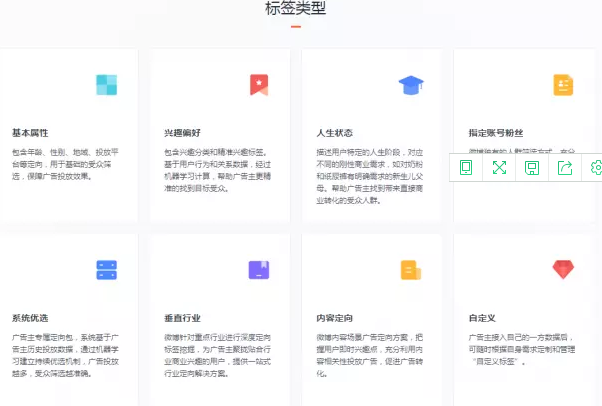Screen dimensions: 602x406
Task: Select the 指定账号粉丝 card title
Action: pyautogui.click(x=496, y=133)
